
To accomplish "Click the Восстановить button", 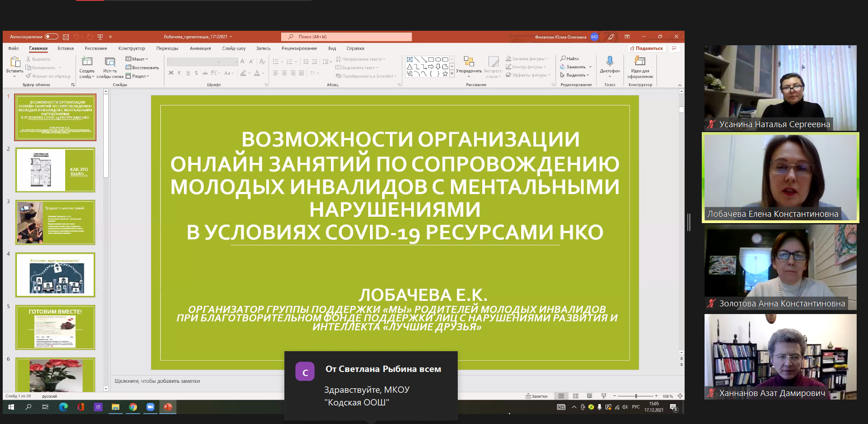I will 142,67.
